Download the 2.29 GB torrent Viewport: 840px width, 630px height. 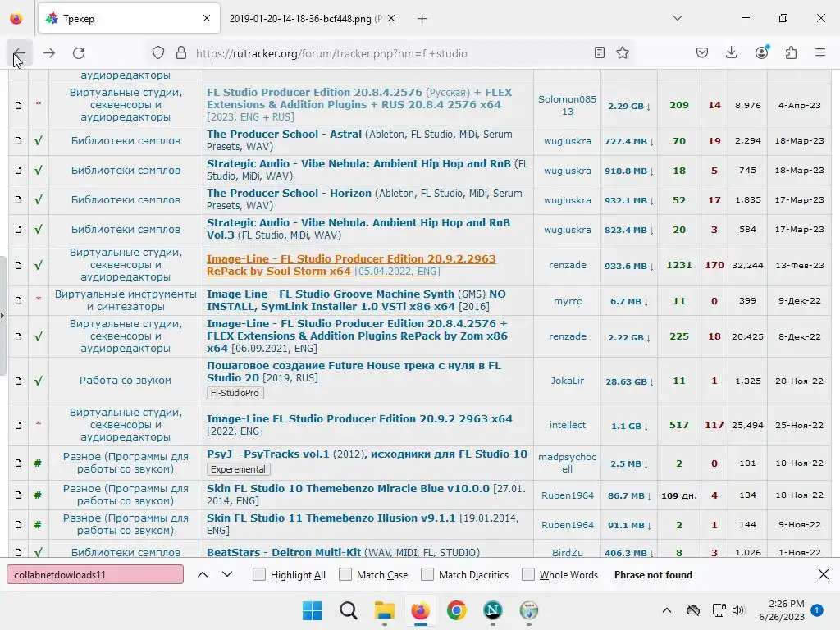coord(629,106)
